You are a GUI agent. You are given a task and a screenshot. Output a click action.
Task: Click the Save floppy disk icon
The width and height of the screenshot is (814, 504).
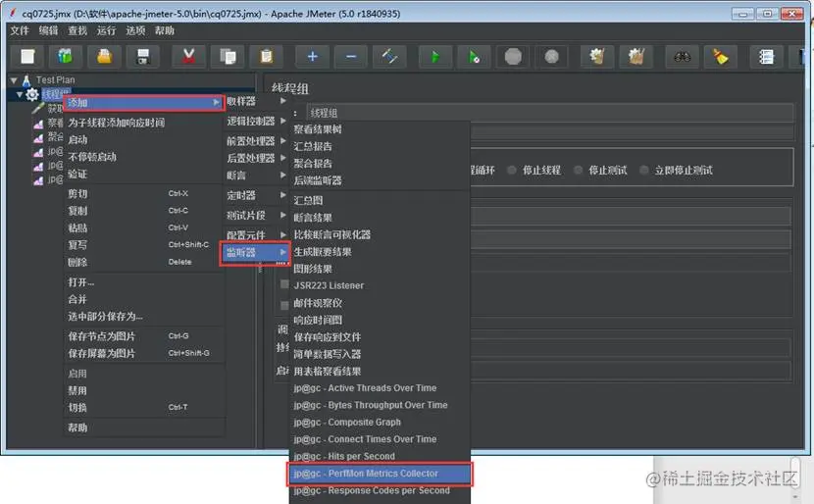[143, 56]
